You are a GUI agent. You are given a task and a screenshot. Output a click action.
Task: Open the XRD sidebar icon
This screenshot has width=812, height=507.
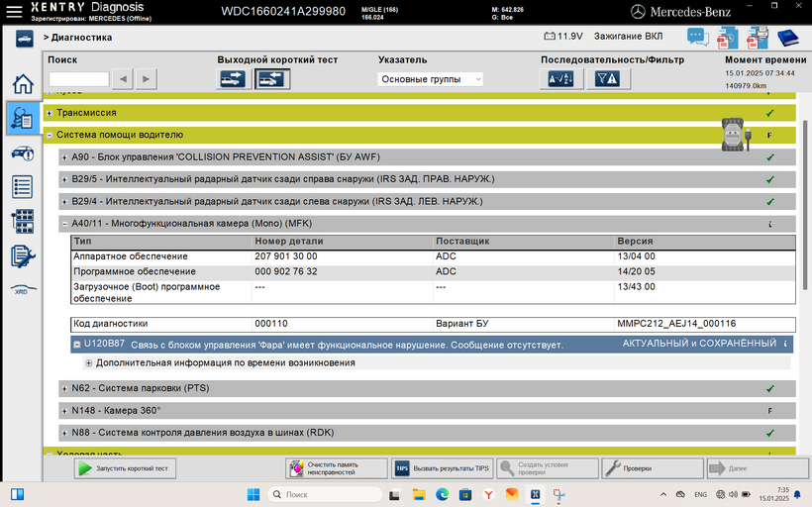tap(23, 289)
